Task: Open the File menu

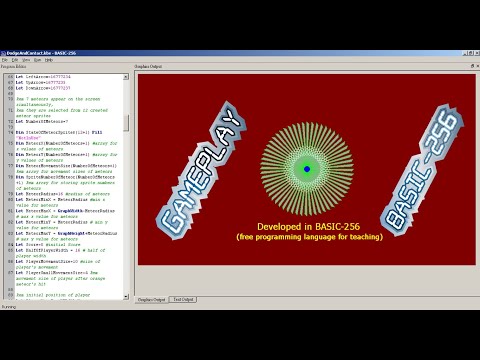Action: pyautogui.click(x=5, y=60)
